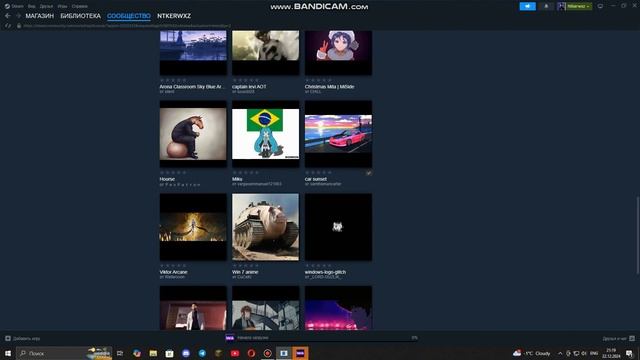This screenshot has width=640, height=360.
Task: Open YouTube from the taskbar
Action: pos(235,353)
